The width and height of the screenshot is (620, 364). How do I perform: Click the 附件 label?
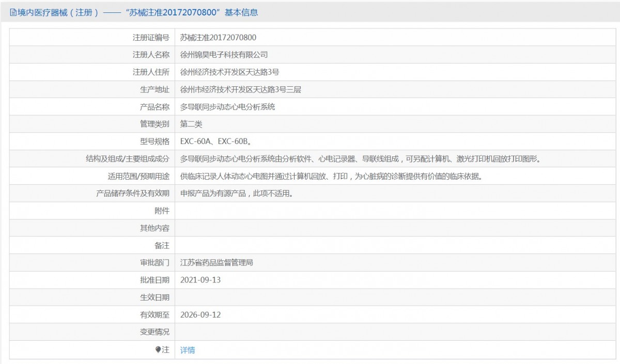[x=162, y=211]
